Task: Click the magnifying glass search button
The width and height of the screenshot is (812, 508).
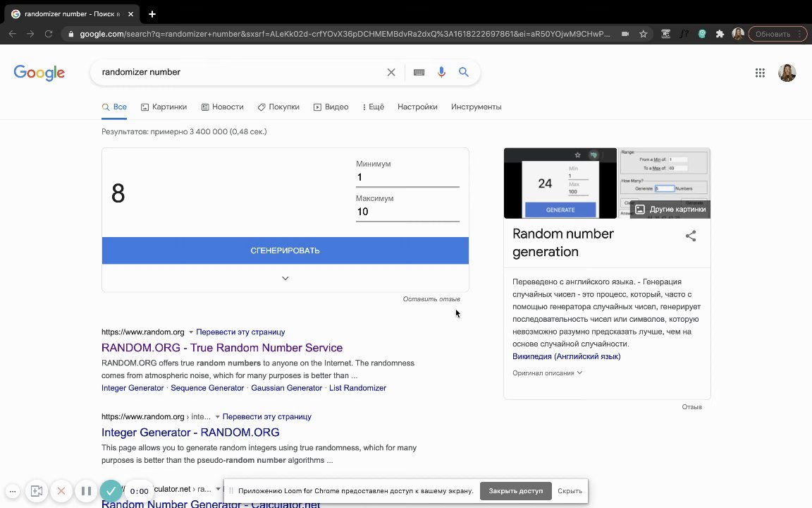Action: pos(464,72)
